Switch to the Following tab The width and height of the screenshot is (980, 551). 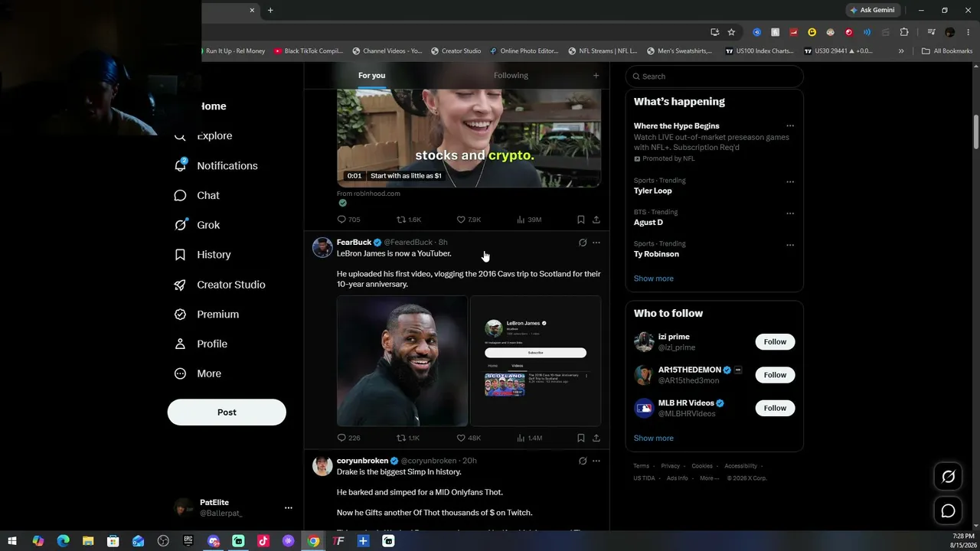pyautogui.click(x=511, y=76)
